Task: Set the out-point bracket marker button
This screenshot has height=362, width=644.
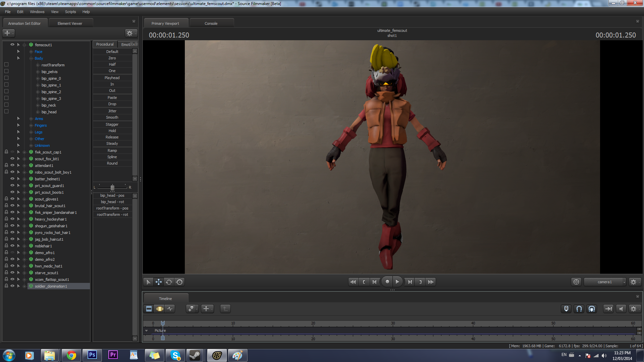Action: [420, 282]
